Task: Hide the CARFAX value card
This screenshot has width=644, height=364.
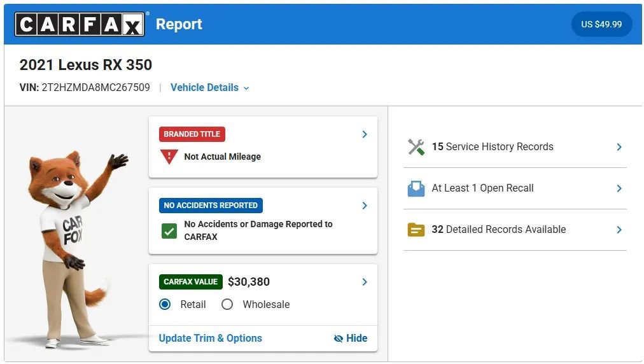Action: [351, 338]
